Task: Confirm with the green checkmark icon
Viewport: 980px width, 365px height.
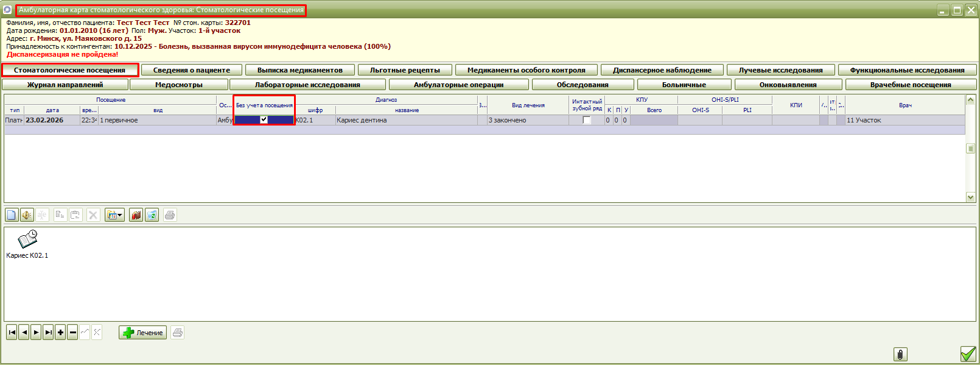Action: pos(968,354)
